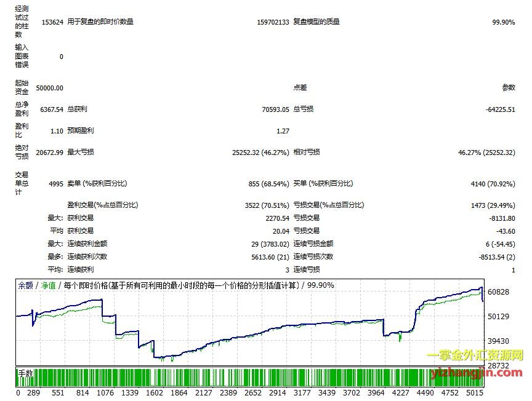The image size is (532, 401).
Task: Click the 手数 lot size panel label
Action: pyautogui.click(x=25, y=373)
